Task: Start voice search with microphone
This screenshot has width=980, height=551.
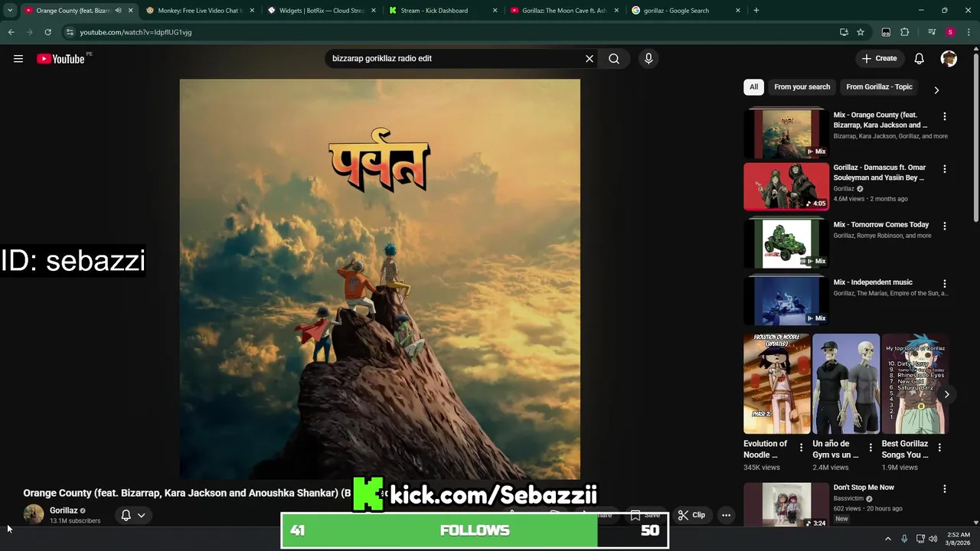Action: coord(648,59)
